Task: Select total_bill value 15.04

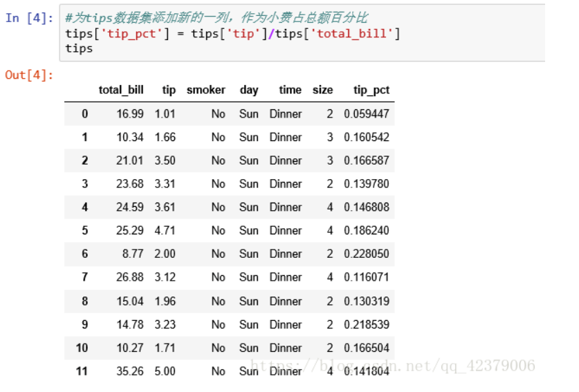Action: click(x=130, y=301)
